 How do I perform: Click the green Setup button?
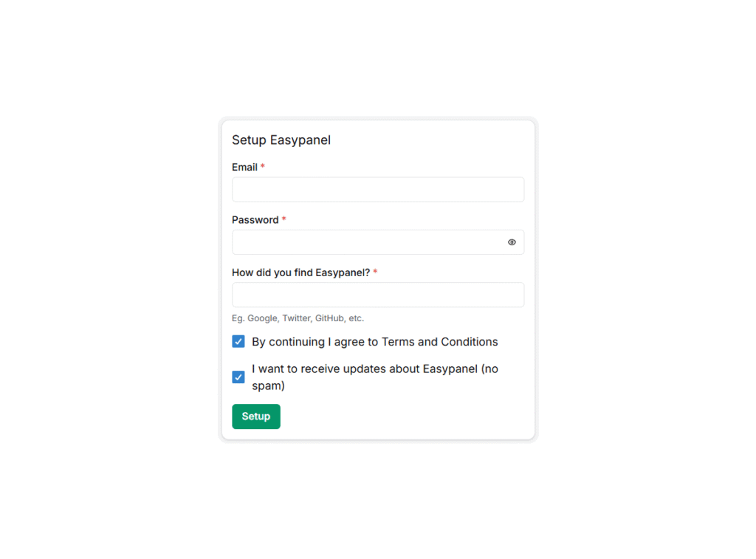[x=256, y=416]
